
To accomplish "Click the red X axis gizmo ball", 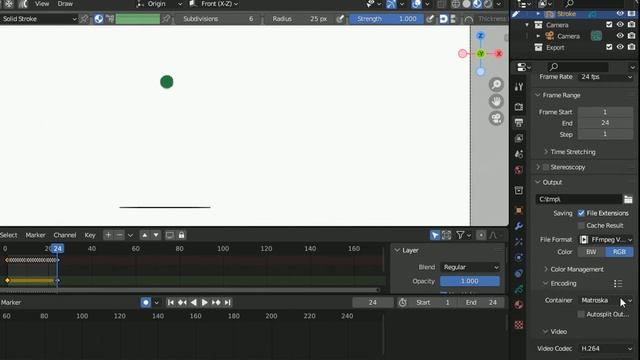I will click(499, 53).
